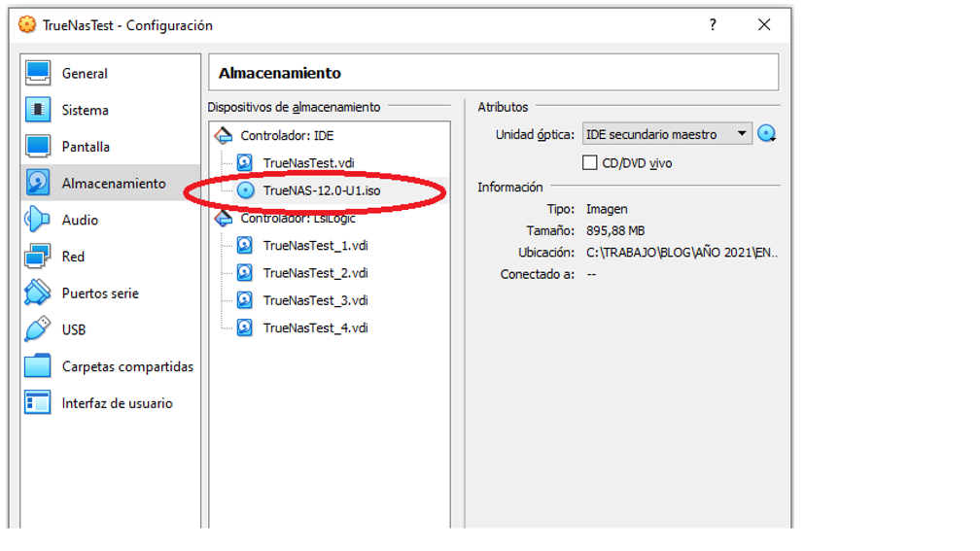
Task: Click the VirtualBox gear icon in title bar
Action: pos(27,25)
